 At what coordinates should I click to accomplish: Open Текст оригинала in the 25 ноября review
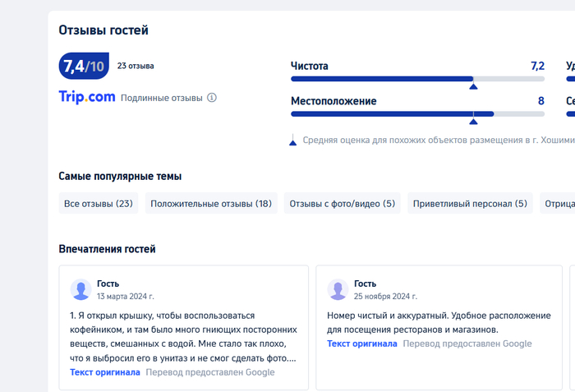point(361,344)
